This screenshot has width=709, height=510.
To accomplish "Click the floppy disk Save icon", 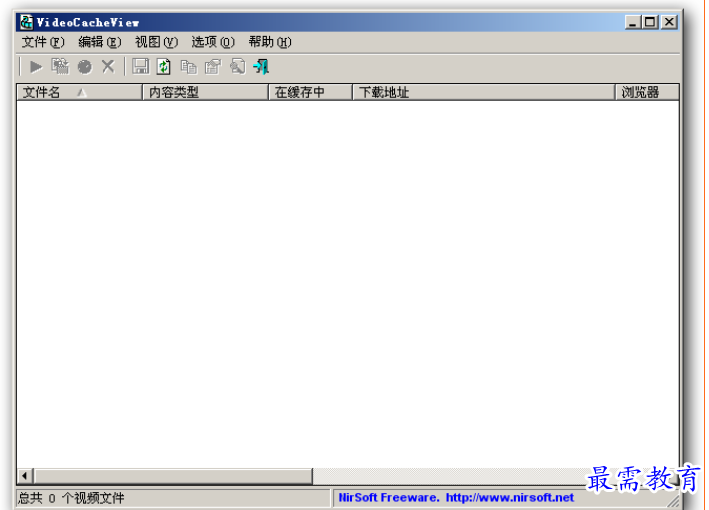I will point(141,66).
